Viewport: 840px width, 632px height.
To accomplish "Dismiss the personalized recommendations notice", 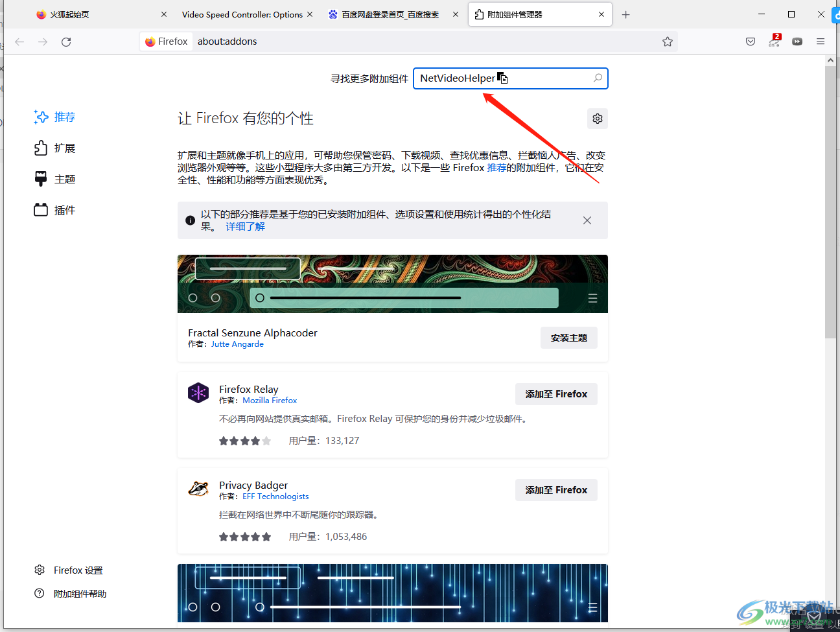I will click(x=587, y=220).
